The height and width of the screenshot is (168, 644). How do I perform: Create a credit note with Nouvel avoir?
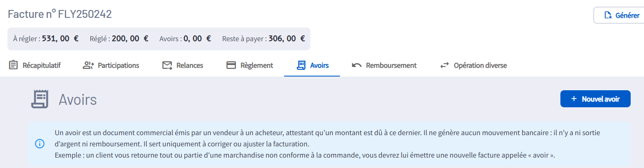[600, 99]
